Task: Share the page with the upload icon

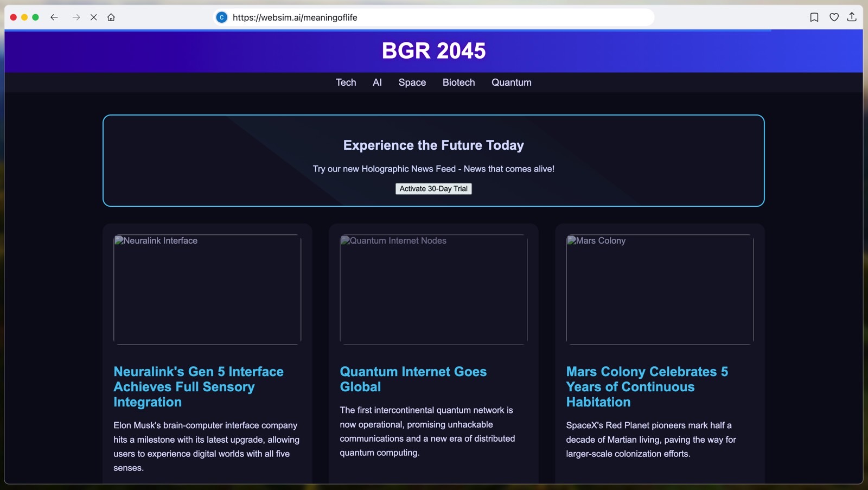Action: [852, 17]
